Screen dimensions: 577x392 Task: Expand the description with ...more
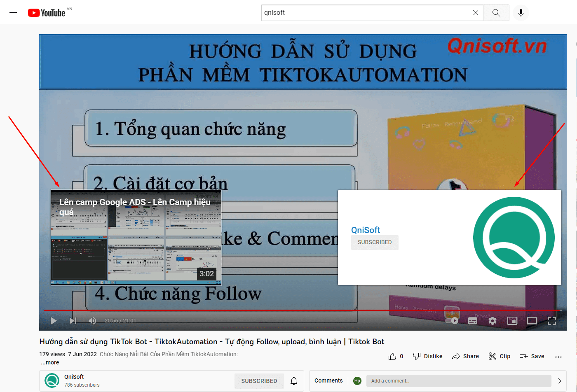tap(50, 363)
